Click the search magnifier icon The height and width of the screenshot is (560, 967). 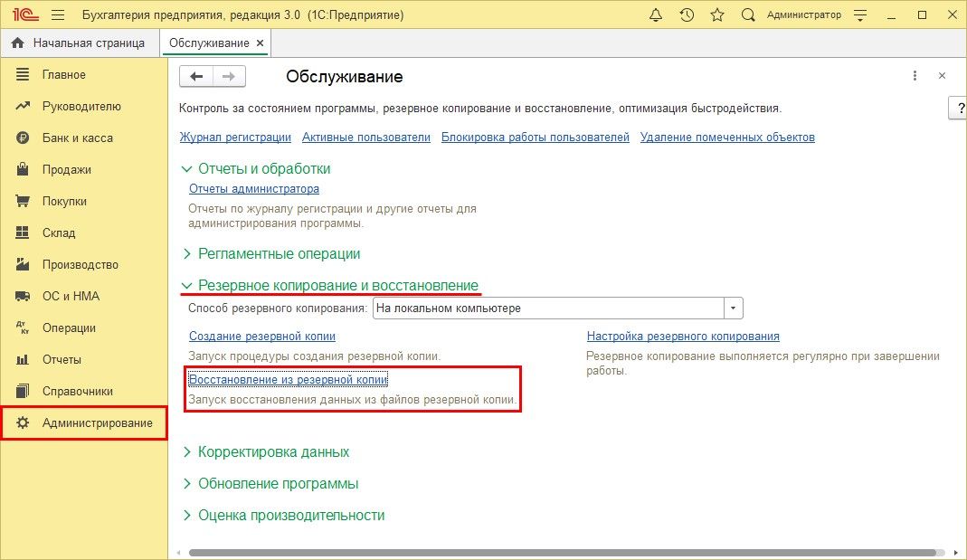pyautogui.click(x=747, y=15)
